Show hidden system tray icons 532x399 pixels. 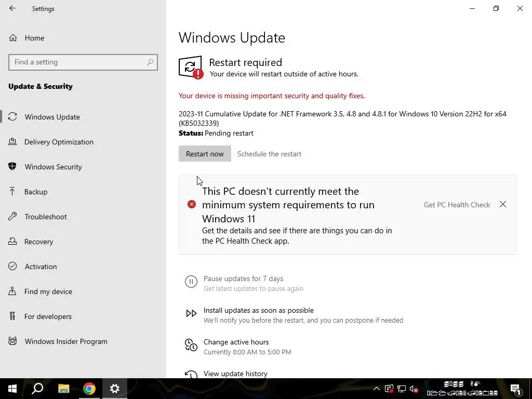point(377,389)
